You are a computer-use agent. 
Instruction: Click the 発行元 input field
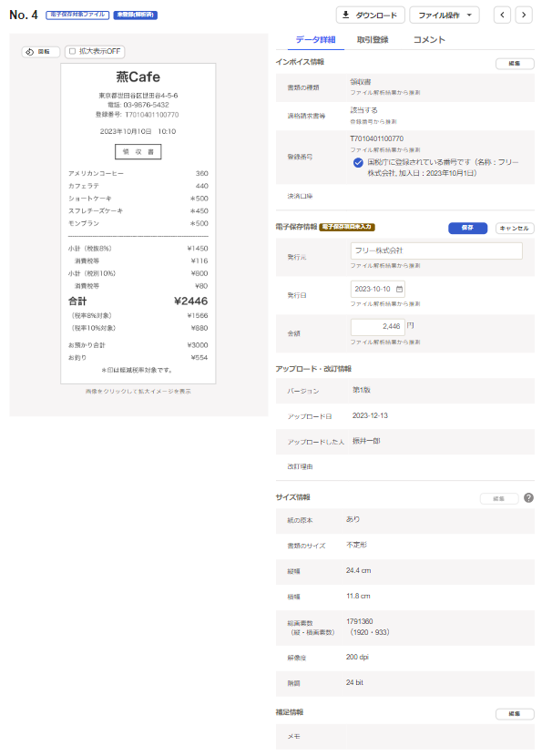tap(436, 250)
